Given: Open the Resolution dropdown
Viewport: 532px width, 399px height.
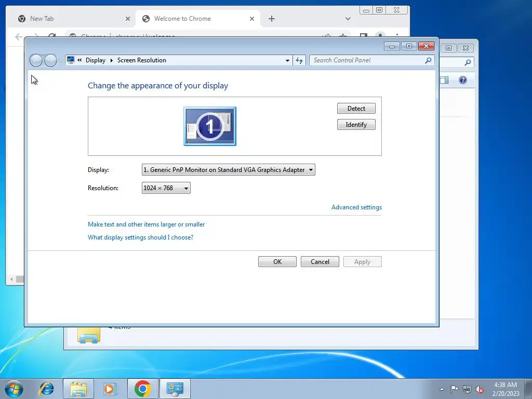Looking at the screenshot, I should point(166,188).
